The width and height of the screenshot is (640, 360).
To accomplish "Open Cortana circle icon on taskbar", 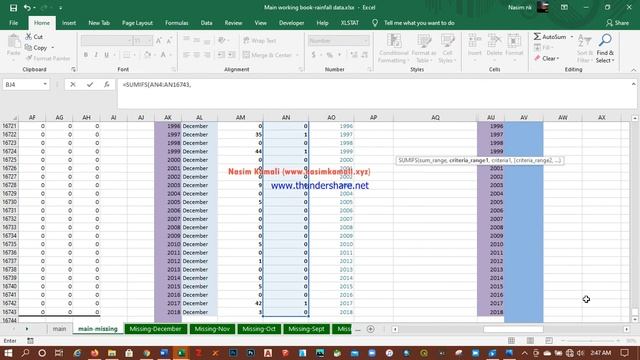I will pyautogui.click(x=42, y=353).
